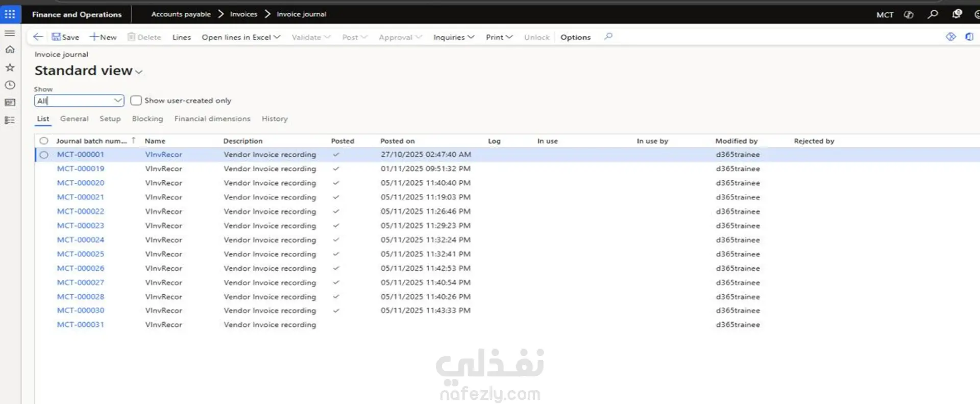The height and width of the screenshot is (404, 980).
Task: Open journal MCT-000027 link
Action: pyautogui.click(x=81, y=282)
